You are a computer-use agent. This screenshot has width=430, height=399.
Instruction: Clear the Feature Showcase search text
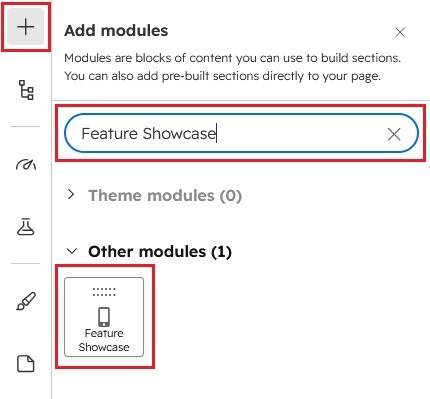(x=394, y=134)
